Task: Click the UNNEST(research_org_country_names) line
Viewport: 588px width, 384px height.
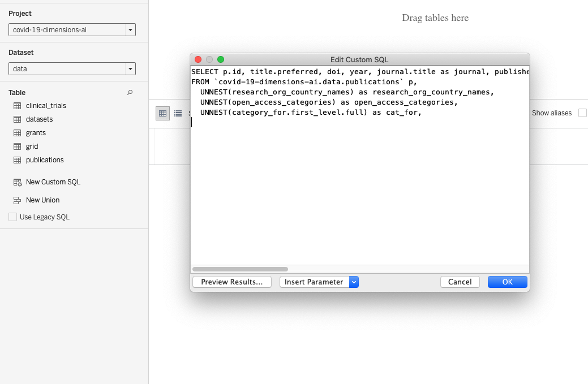Action: [347, 92]
